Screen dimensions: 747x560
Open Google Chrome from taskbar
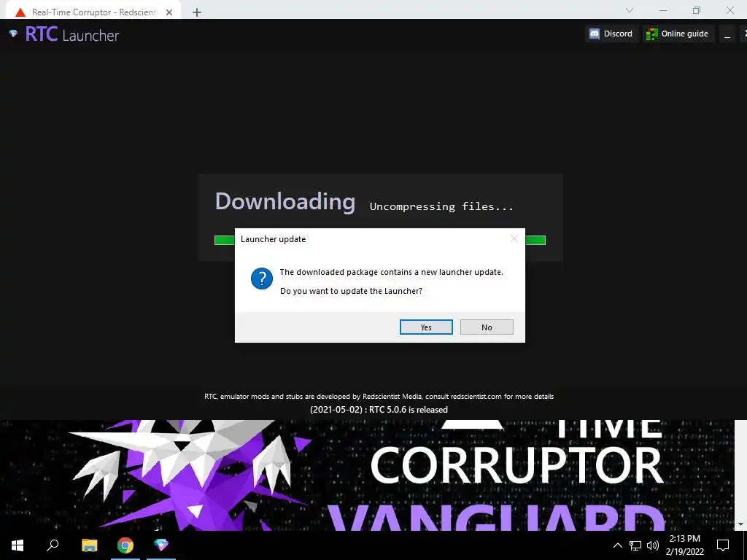(125, 545)
